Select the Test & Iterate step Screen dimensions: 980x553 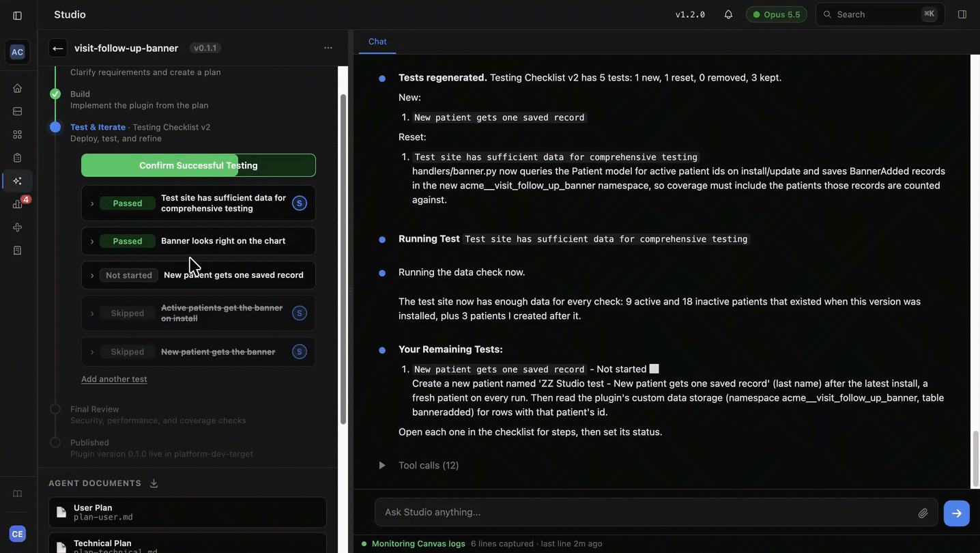click(x=98, y=127)
